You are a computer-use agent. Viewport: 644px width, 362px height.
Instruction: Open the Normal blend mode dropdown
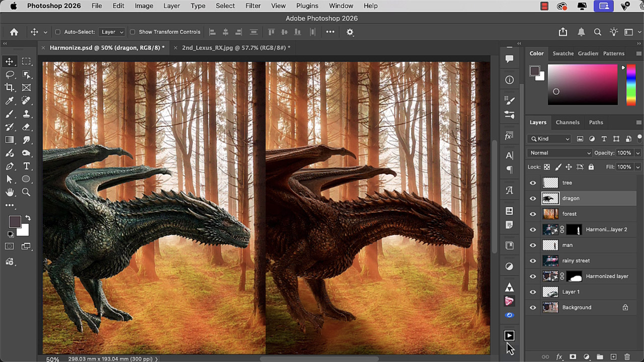pyautogui.click(x=559, y=153)
